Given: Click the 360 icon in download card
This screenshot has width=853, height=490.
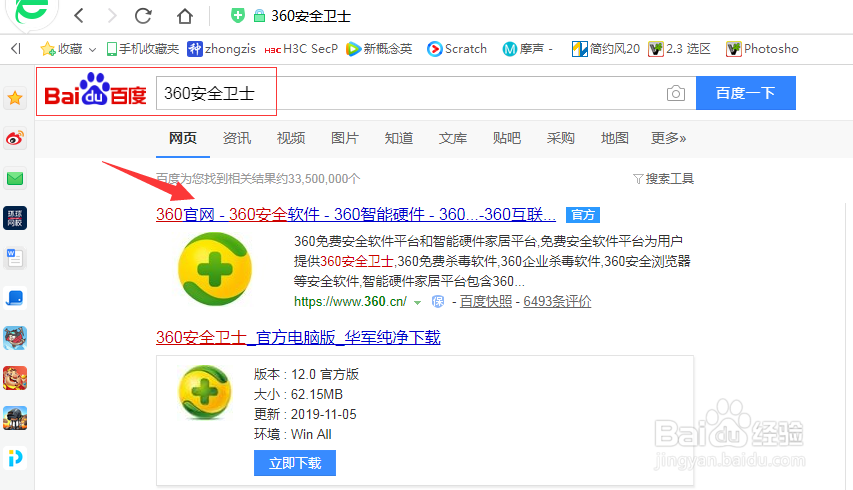Looking at the screenshot, I should click(205, 392).
